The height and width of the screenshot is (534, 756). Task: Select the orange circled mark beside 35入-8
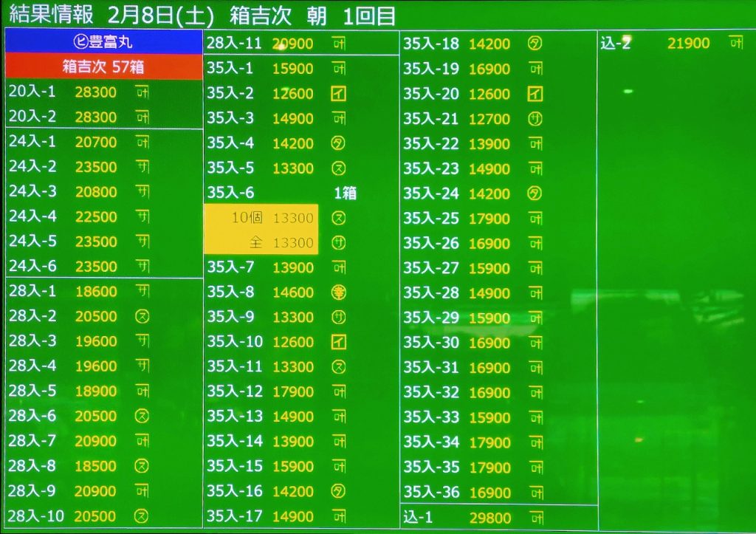pos(339,292)
